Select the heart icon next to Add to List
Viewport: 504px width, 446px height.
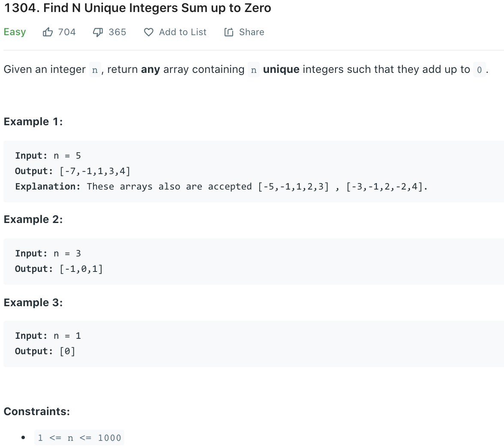pos(148,32)
